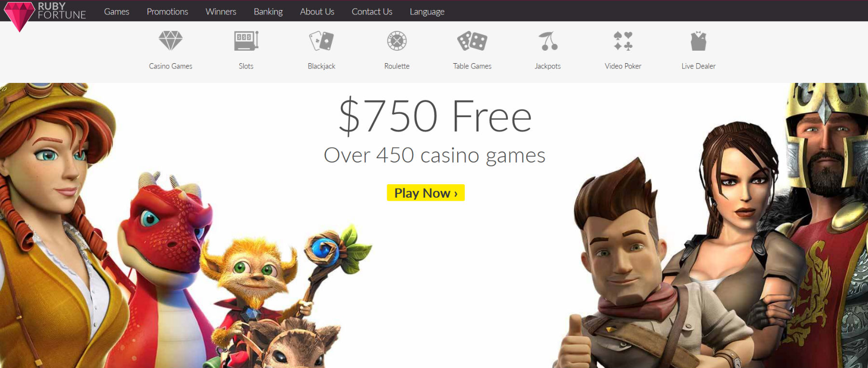Choose the Blackjack cards icon

point(322,41)
